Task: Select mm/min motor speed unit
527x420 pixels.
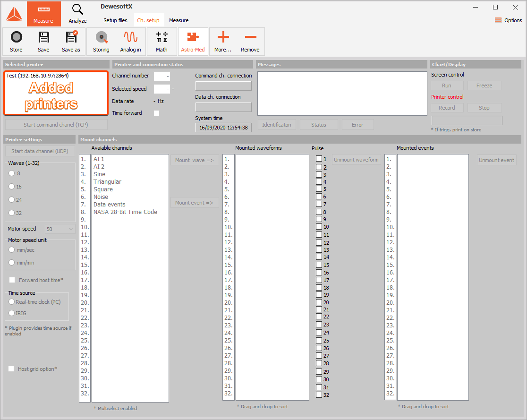Action: tap(12, 263)
